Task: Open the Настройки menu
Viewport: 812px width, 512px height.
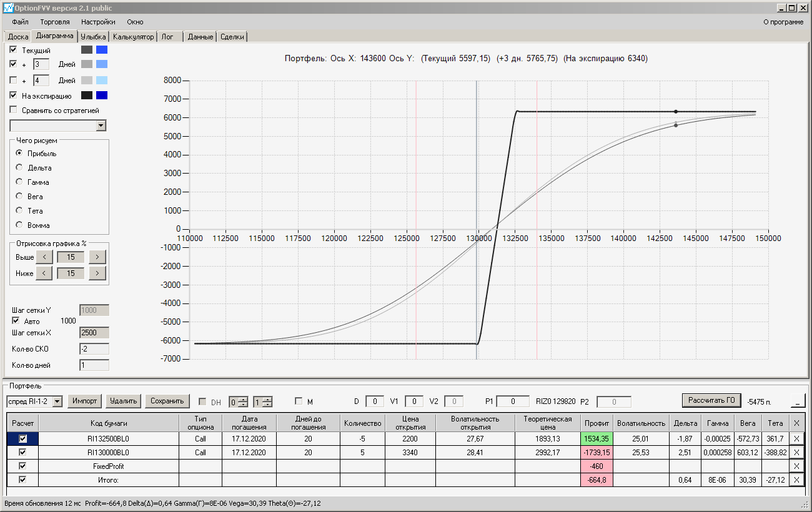Action: pos(98,22)
